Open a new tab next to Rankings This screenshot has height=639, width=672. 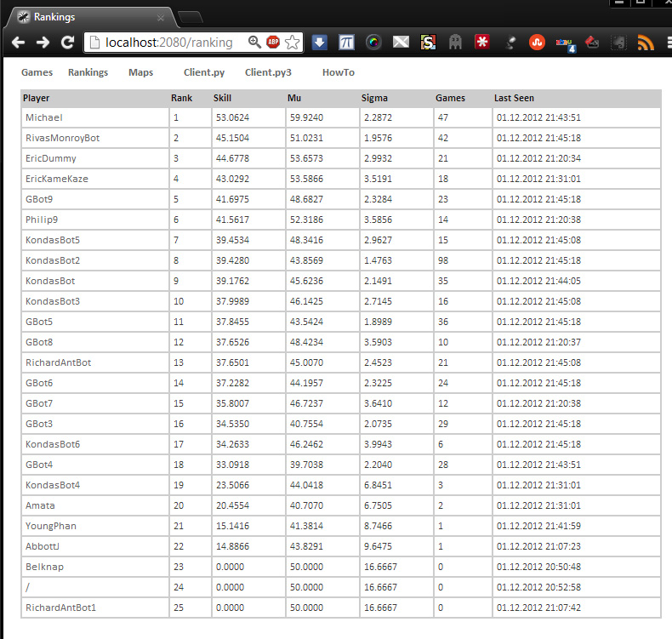pyautogui.click(x=191, y=17)
